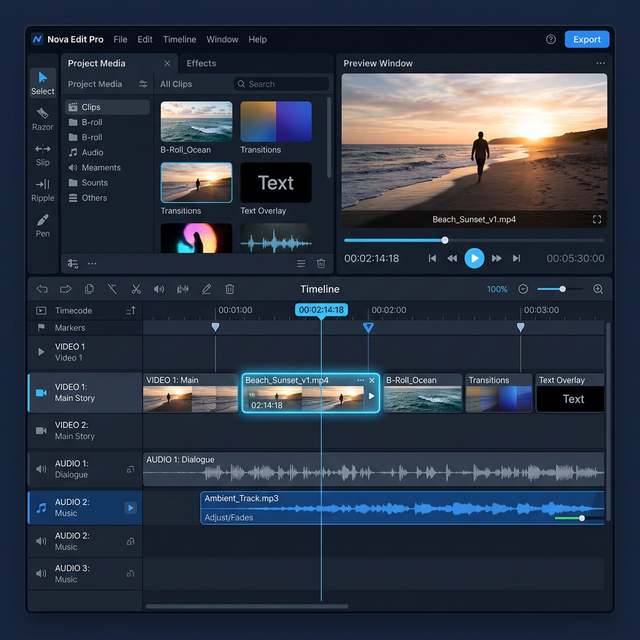
Task: Select the B-Roll_Ocean thumbnail in media
Action: (x=196, y=121)
